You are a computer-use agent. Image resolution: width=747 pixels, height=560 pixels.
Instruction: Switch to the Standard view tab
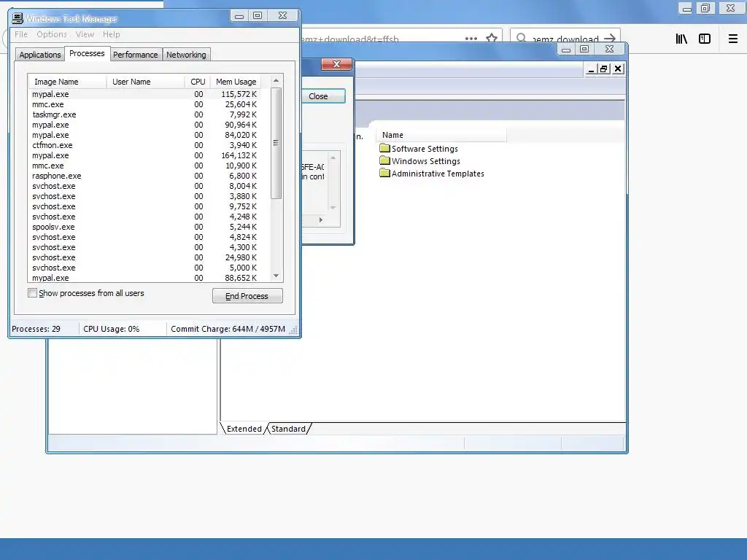(x=288, y=429)
